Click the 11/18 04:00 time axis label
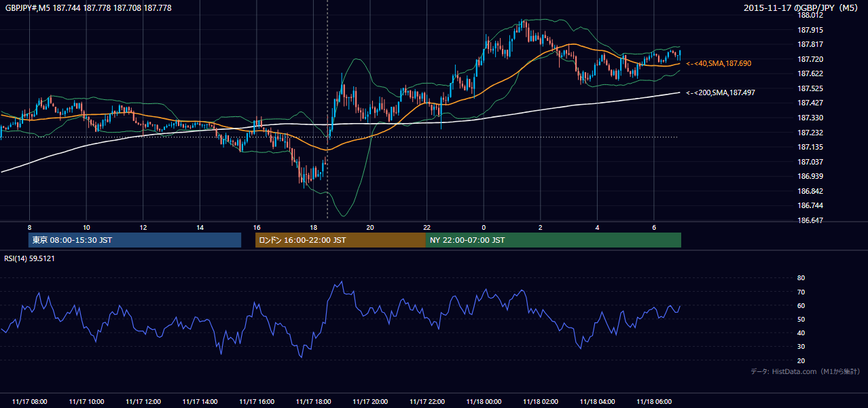The width and height of the screenshot is (868, 408). tap(598, 402)
